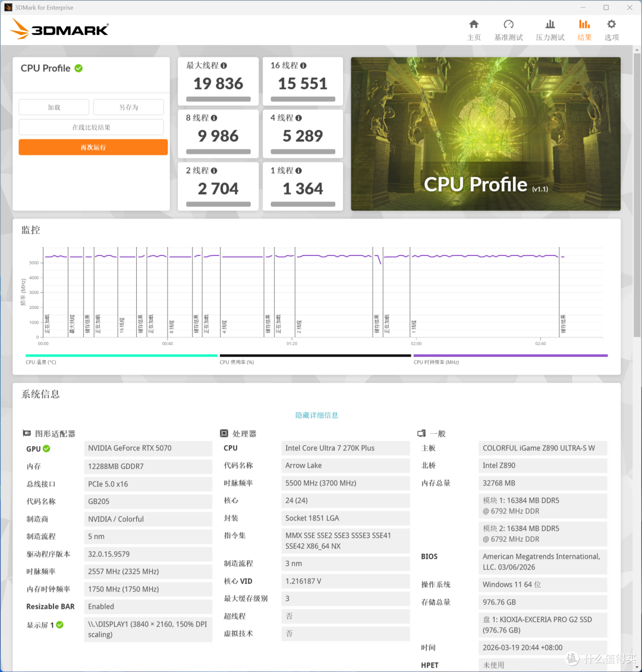642x672 pixels.
Task: Select the 结果 results chart icon
Action: (584, 24)
